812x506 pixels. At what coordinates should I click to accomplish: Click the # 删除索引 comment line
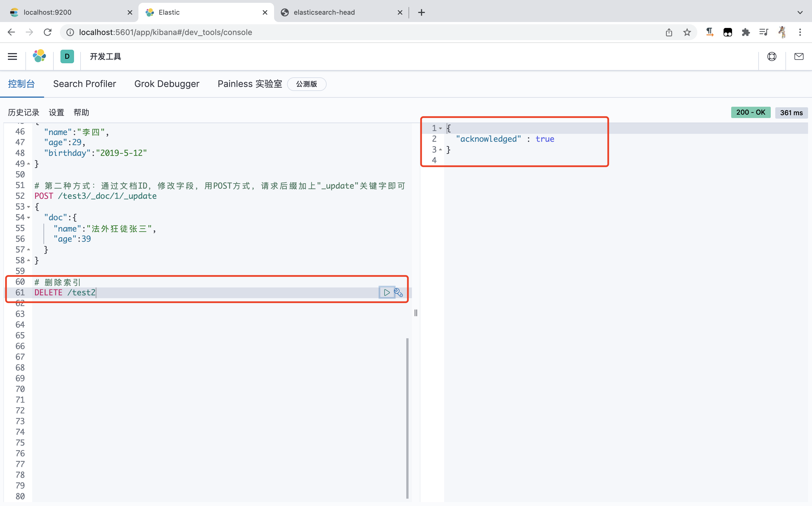tap(58, 282)
